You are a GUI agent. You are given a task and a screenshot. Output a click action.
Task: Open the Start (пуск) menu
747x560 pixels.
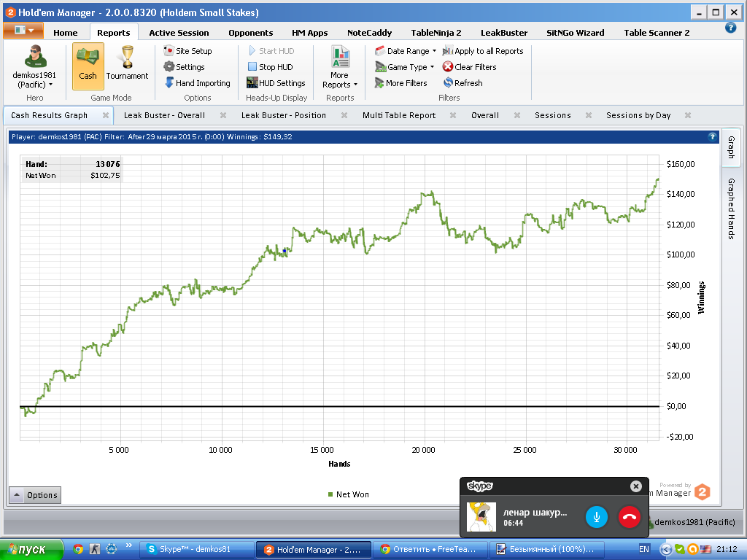tap(31, 550)
